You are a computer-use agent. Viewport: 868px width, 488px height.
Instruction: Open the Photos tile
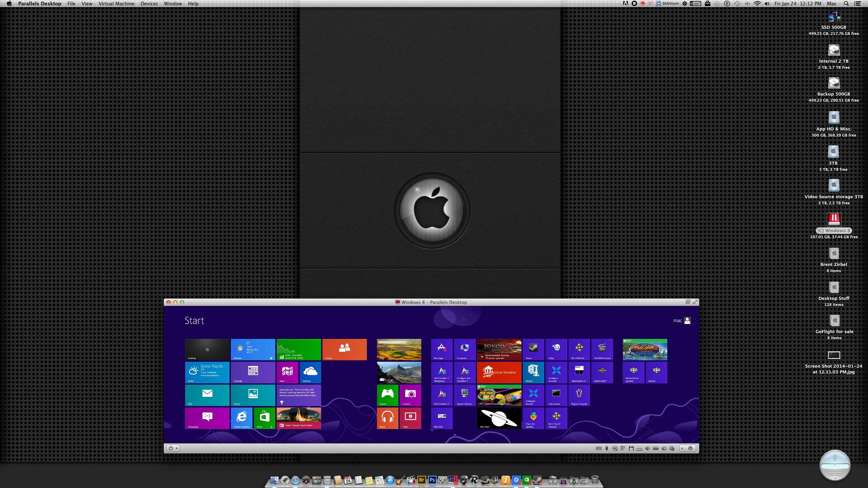pyautogui.click(x=253, y=395)
